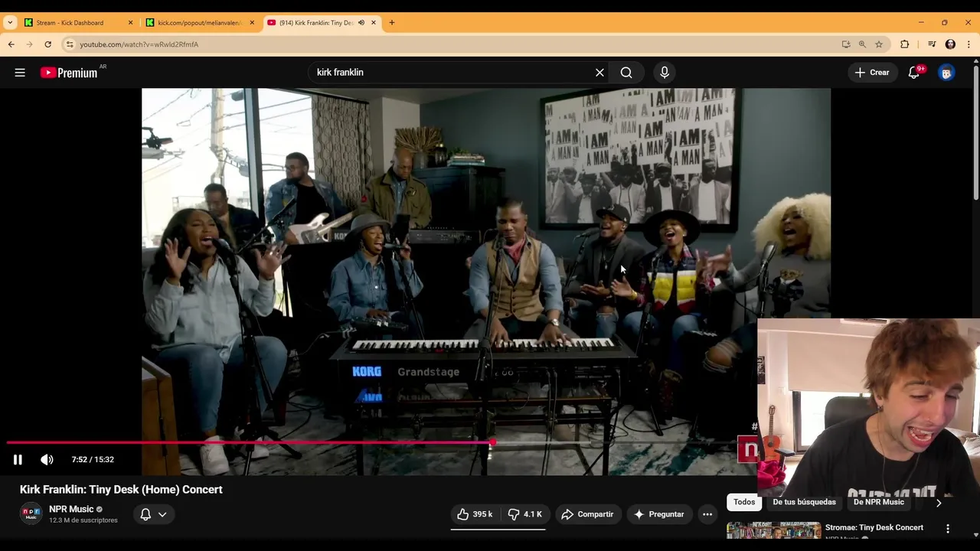
Task: Open options for the Stromae video
Action: tap(948, 529)
